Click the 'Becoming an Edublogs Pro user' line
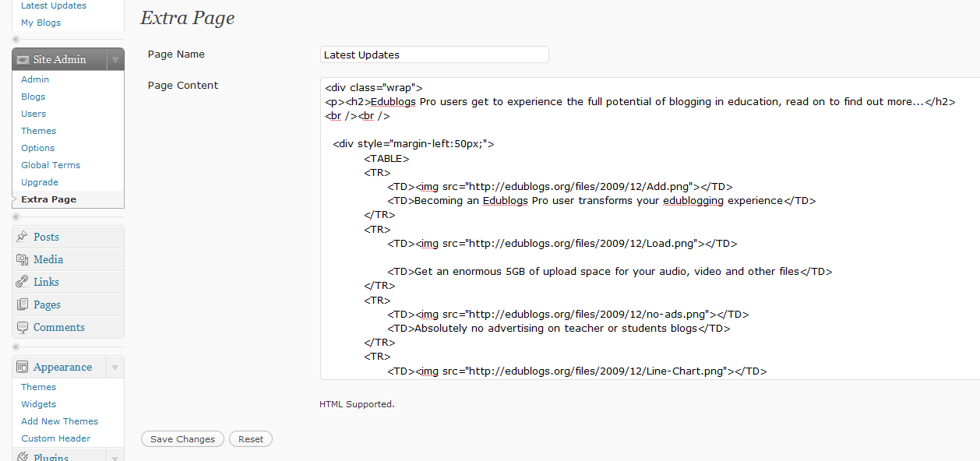This screenshot has width=980, height=461. coord(601,201)
